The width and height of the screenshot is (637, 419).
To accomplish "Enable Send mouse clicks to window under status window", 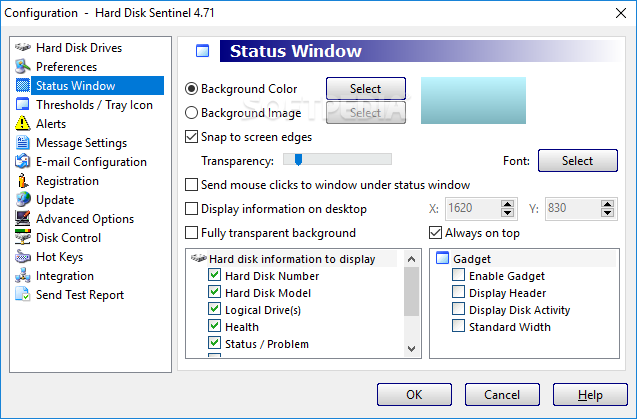I will click(x=191, y=185).
